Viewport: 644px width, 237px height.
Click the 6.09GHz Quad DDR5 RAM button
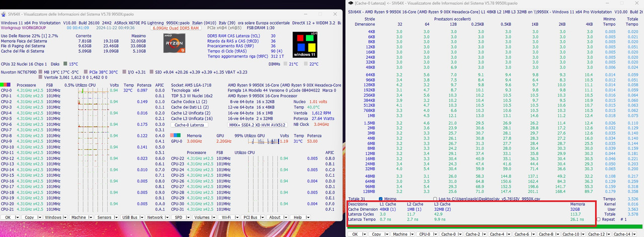click(176, 28)
